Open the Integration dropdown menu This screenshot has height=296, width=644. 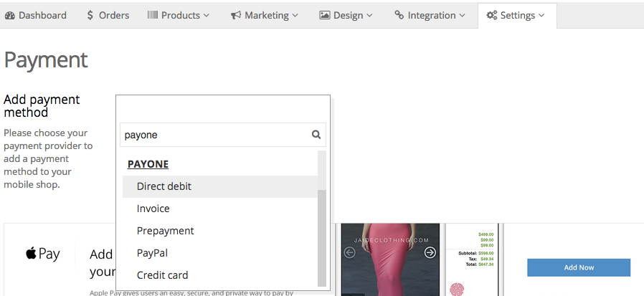pos(430,15)
